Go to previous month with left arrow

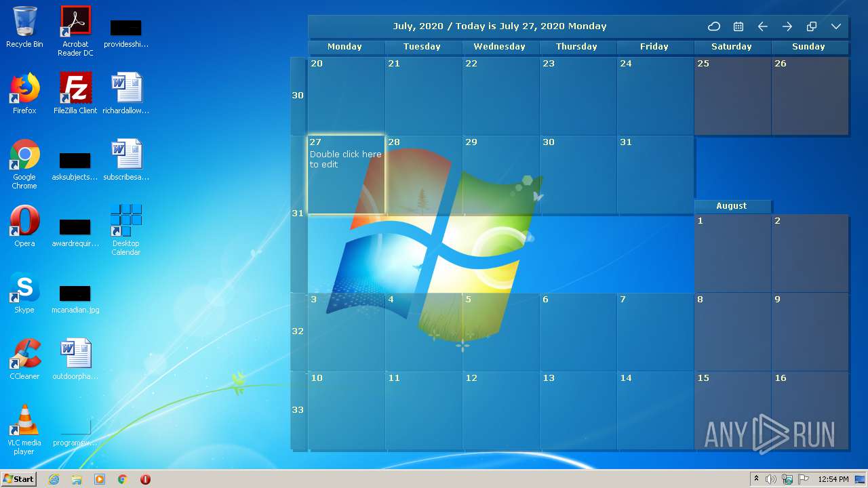point(763,26)
